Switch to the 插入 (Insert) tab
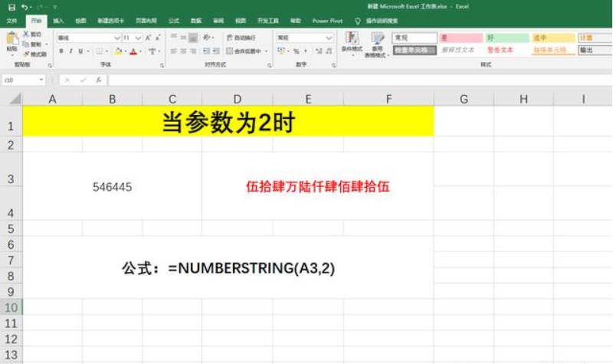The height and width of the screenshot is (364, 613). (x=58, y=21)
